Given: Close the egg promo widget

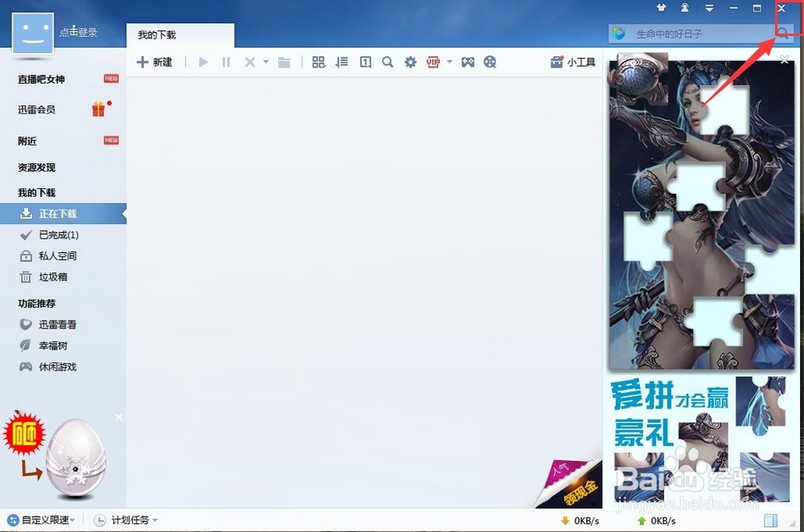Looking at the screenshot, I should (x=118, y=417).
